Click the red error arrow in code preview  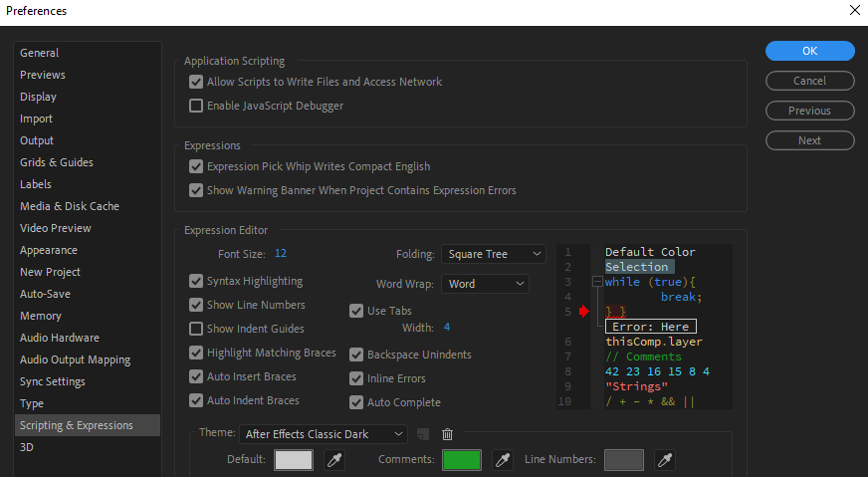tap(584, 312)
